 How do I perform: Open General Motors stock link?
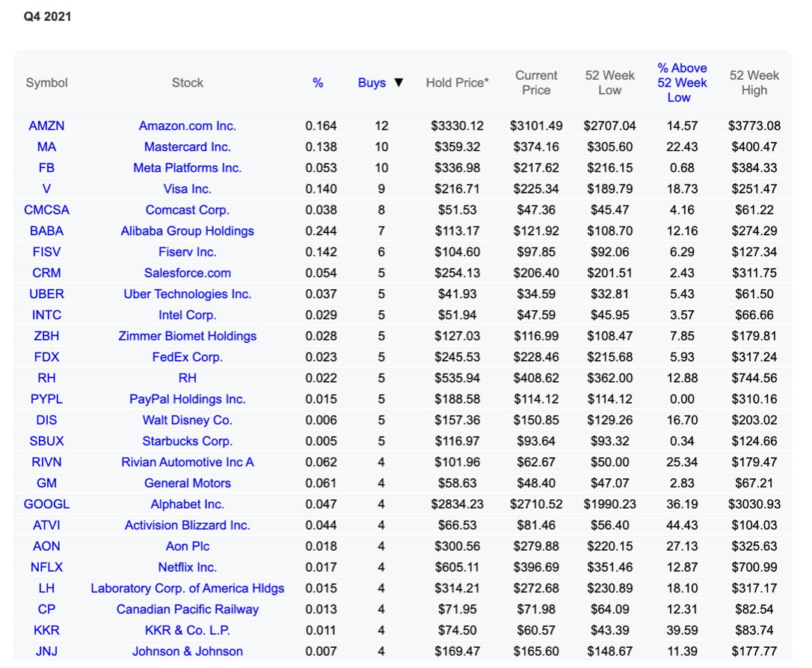[188, 483]
